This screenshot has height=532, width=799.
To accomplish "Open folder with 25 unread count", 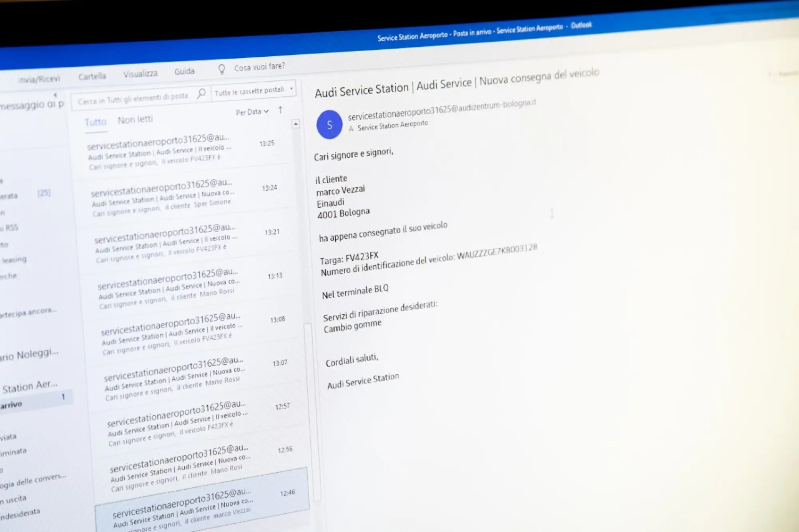I will point(24,195).
